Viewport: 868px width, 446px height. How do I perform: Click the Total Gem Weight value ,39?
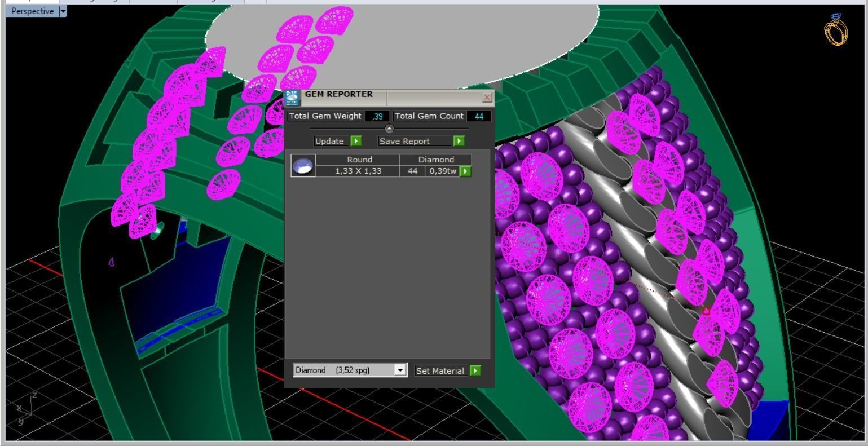click(377, 116)
